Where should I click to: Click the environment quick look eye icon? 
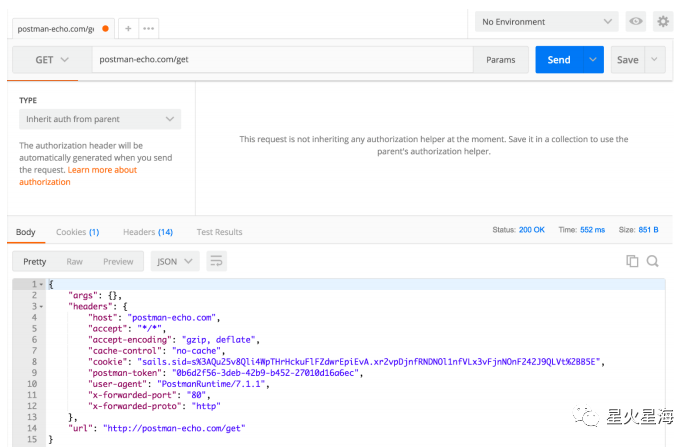click(x=636, y=21)
